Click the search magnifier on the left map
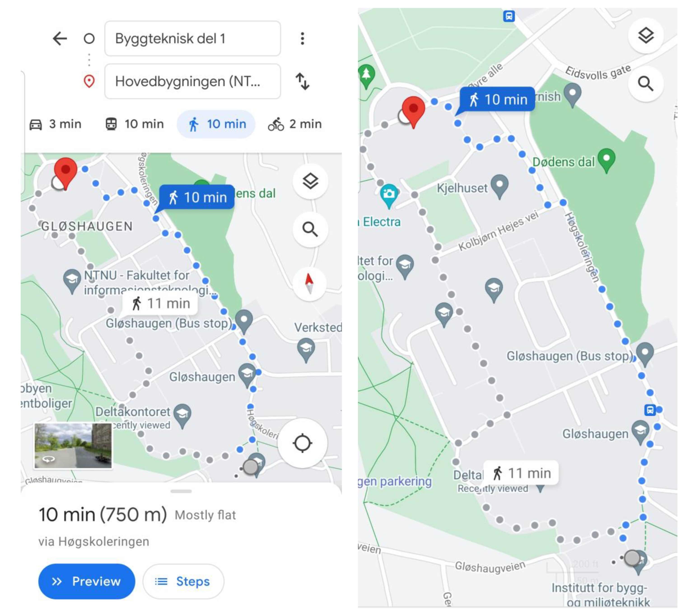The image size is (686, 616). (x=310, y=229)
